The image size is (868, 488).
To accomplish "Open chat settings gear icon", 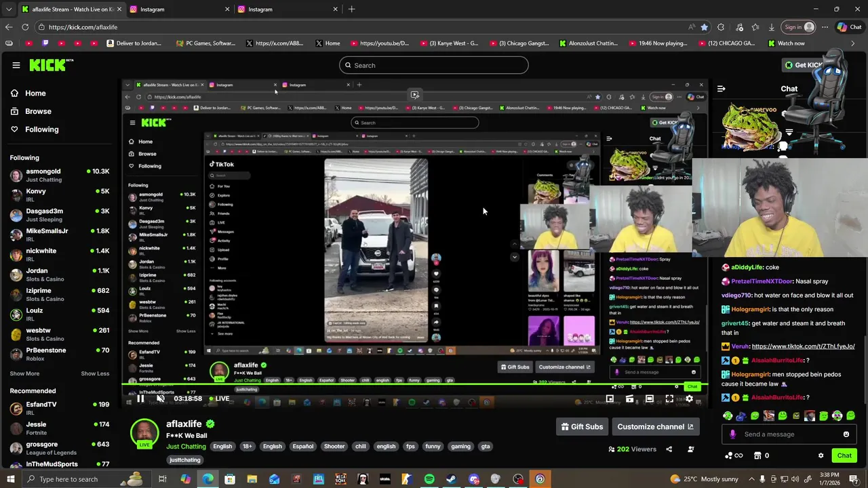I will point(821,455).
